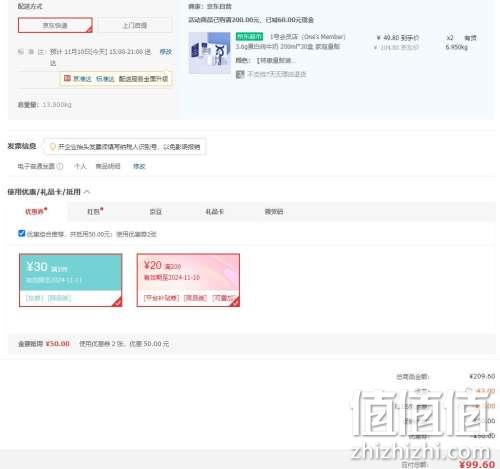Open the 京豆 tab
Viewport: 500px width, 469px height.
pyautogui.click(x=155, y=211)
